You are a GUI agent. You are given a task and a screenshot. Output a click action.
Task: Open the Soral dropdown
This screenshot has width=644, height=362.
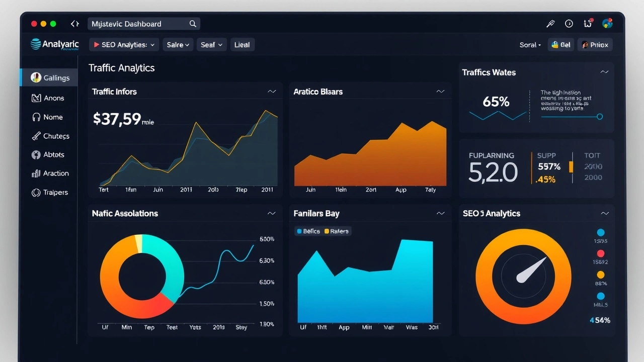529,44
